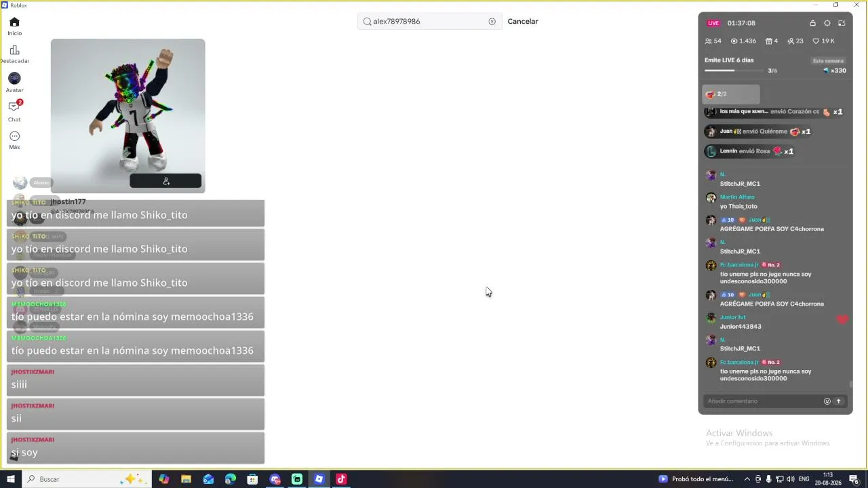Click the microphone tray icon

(x=769, y=479)
